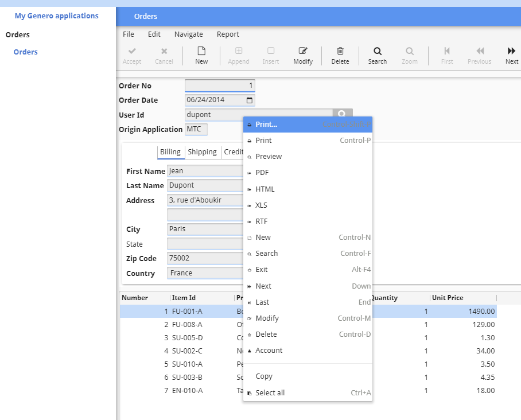Open the Order Date calendar picker
This screenshot has height=420, width=521.
249,99
